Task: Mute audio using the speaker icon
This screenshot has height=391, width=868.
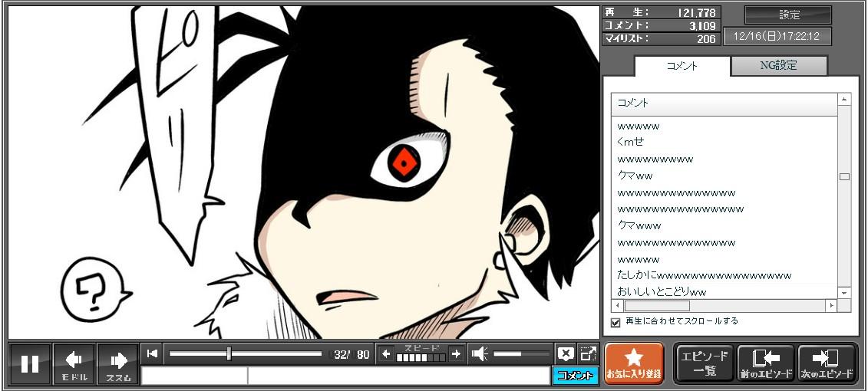Action: [480, 353]
